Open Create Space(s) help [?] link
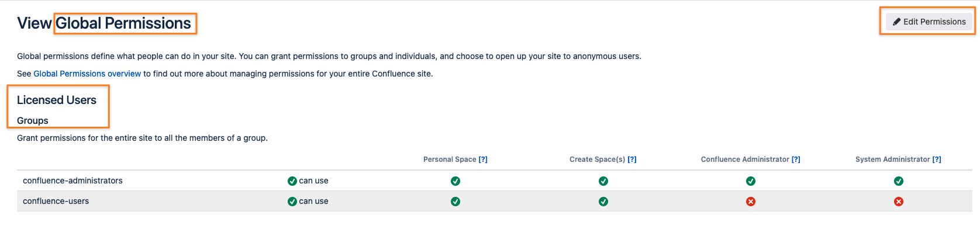The width and height of the screenshot is (980, 229). 632,159
